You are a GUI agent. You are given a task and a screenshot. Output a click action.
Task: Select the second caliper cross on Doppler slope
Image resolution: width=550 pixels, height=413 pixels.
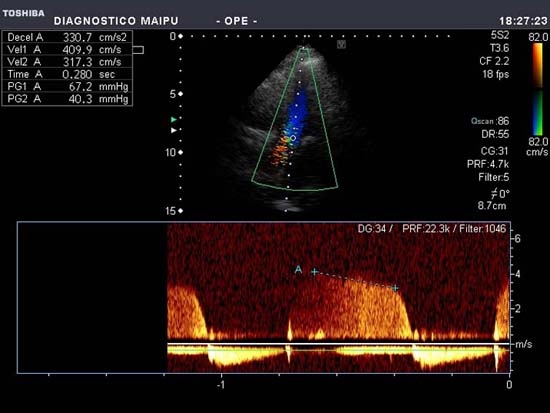(x=395, y=288)
